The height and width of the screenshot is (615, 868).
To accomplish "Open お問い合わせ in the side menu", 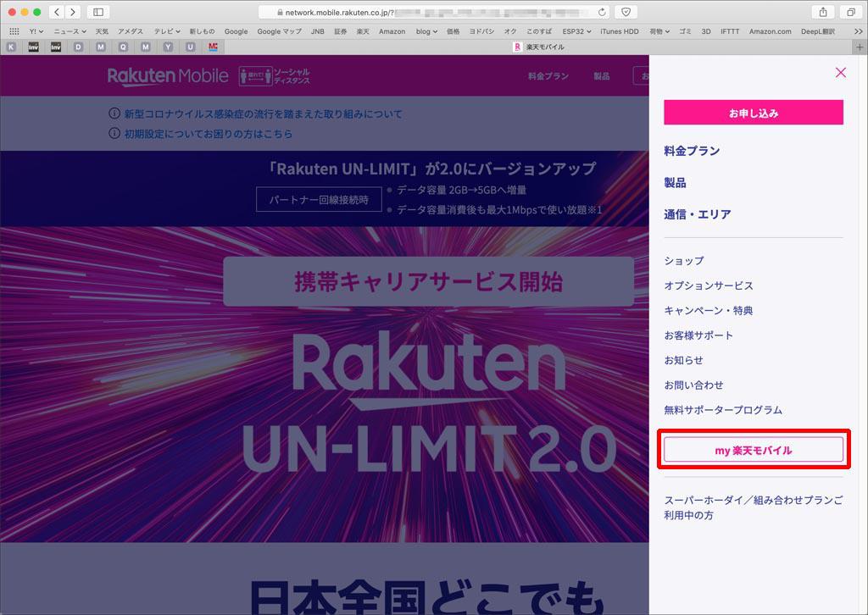I will click(693, 385).
